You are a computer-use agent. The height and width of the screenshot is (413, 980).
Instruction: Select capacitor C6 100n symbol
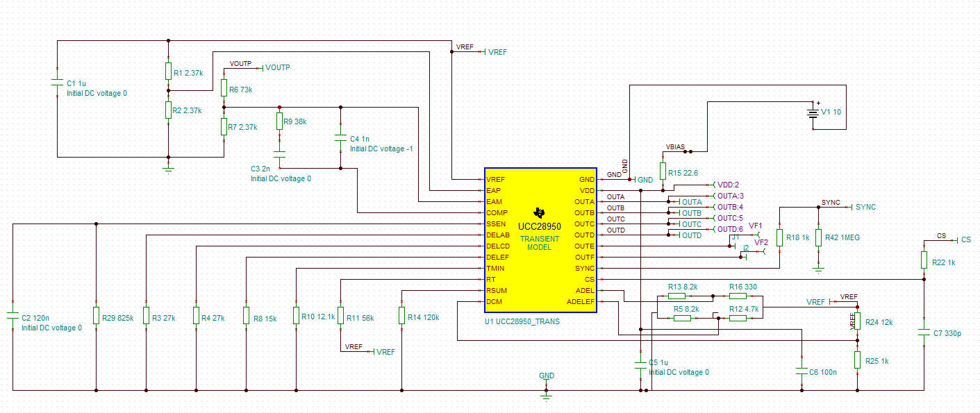(x=802, y=371)
